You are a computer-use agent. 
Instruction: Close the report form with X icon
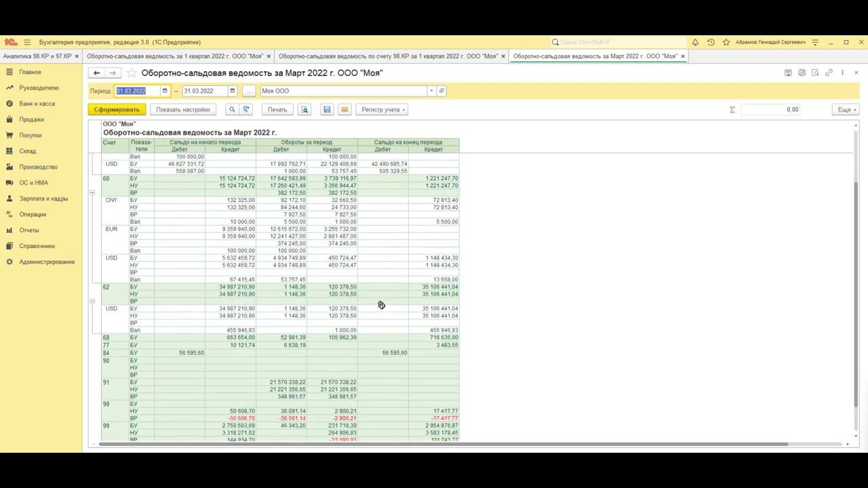[x=856, y=73]
